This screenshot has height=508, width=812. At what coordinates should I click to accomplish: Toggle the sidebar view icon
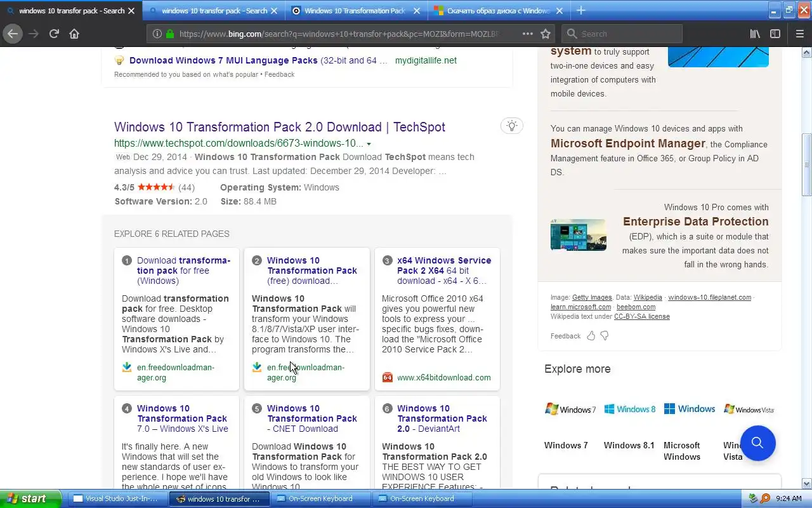775,34
